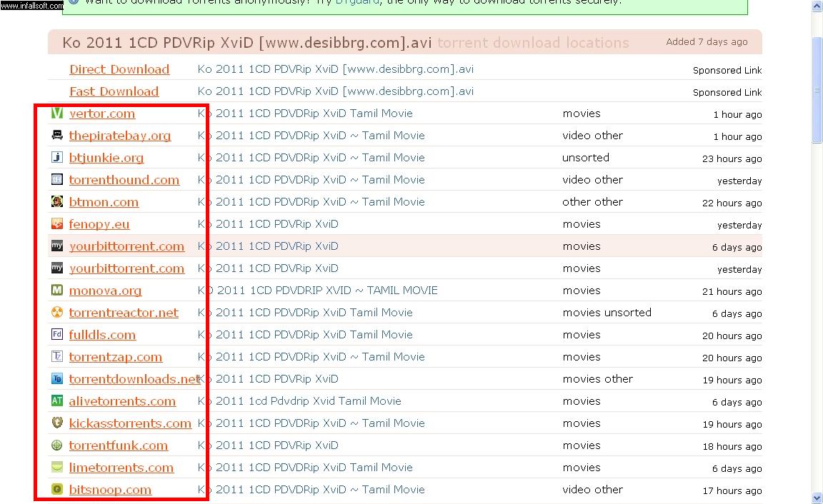
Task: Open the Fast Download link
Action: pos(114,91)
